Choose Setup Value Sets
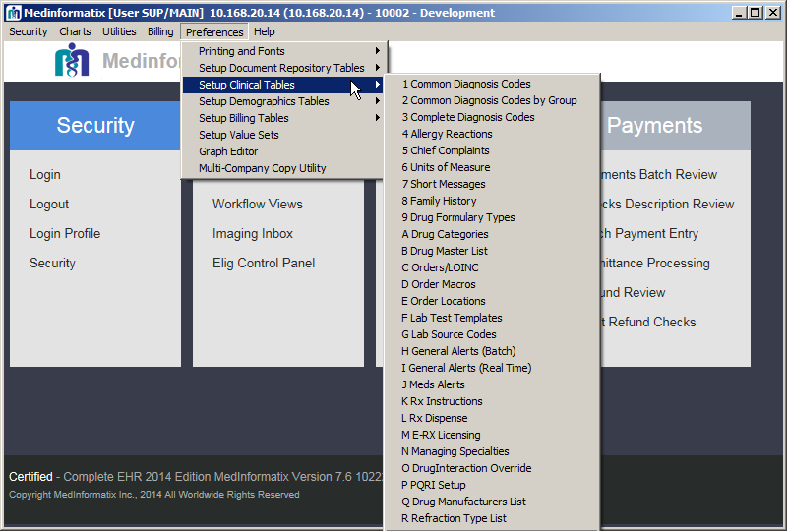The height and width of the screenshot is (532, 788). (284, 135)
